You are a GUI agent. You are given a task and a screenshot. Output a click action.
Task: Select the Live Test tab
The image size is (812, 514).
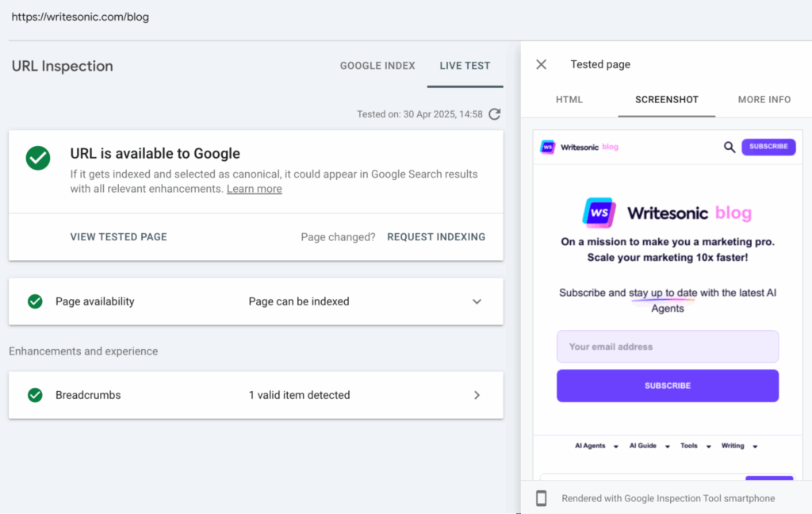point(465,66)
